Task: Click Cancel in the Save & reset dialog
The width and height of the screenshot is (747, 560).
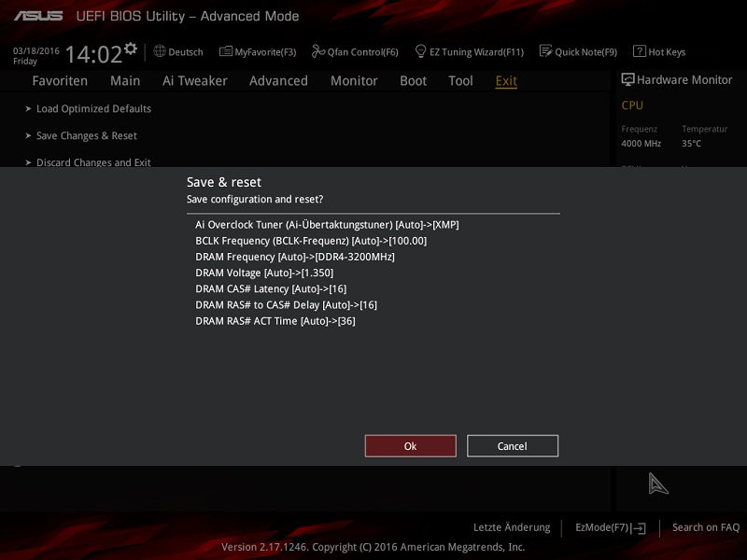Action: click(513, 446)
